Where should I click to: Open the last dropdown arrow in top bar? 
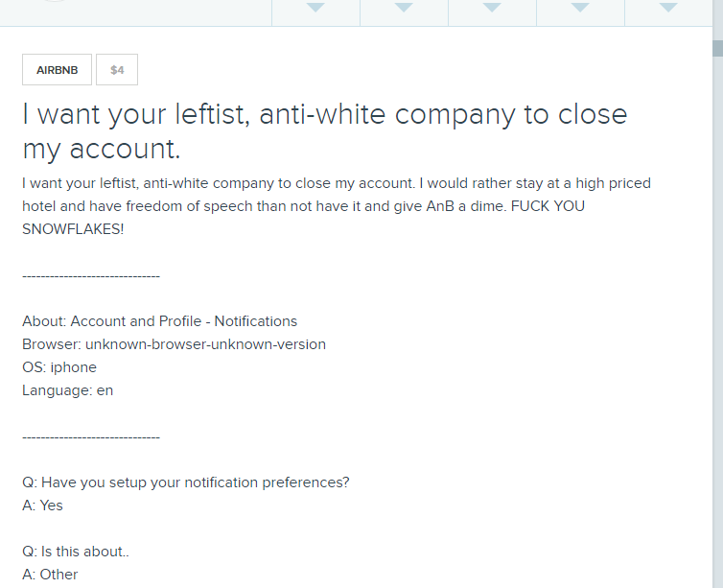(668, 9)
